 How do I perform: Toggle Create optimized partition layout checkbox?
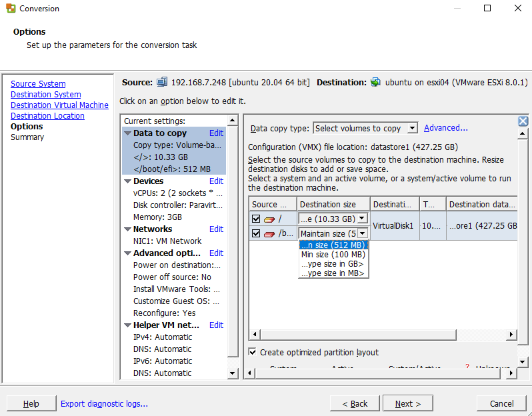(252, 352)
